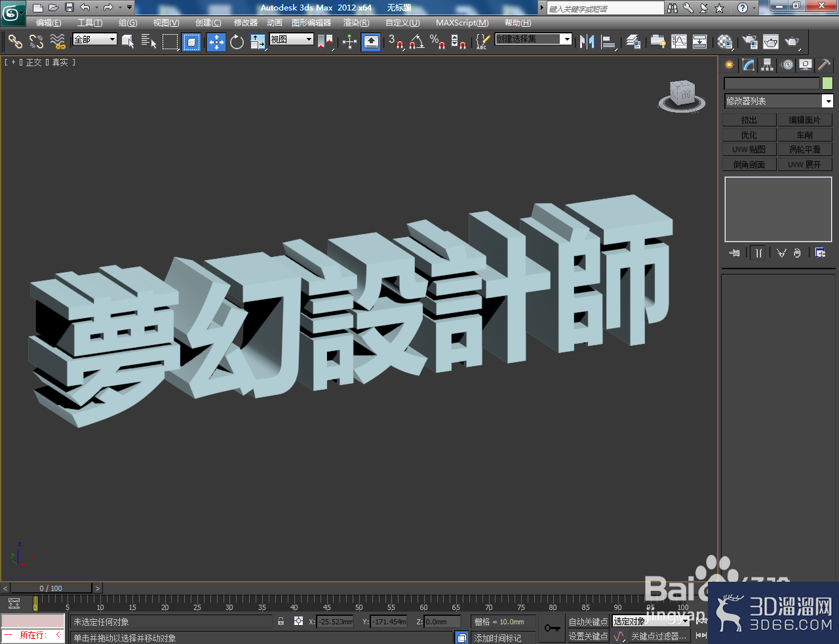The height and width of the screenshot is (644, 839).
Task: Click the 挤出 modifier button
Action: click(749, 120)
